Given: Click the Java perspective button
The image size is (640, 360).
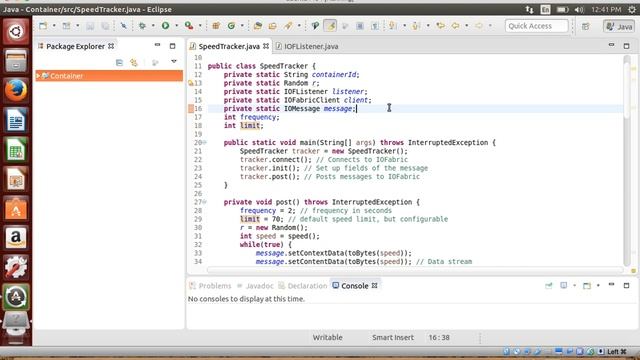Looking at the screenshot, I should pos(619,26).
